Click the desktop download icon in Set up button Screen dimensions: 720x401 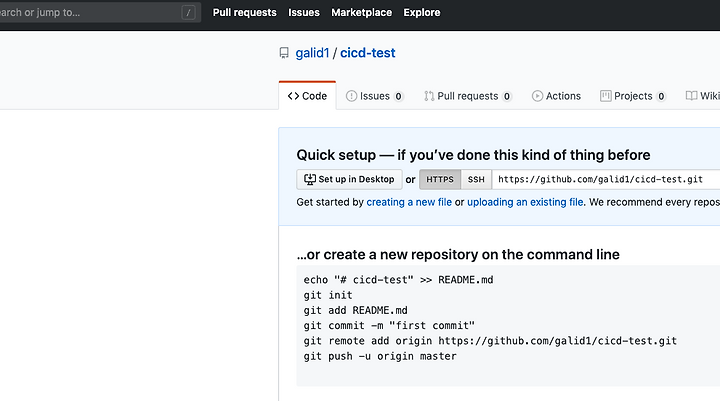(x=310, y=179)
